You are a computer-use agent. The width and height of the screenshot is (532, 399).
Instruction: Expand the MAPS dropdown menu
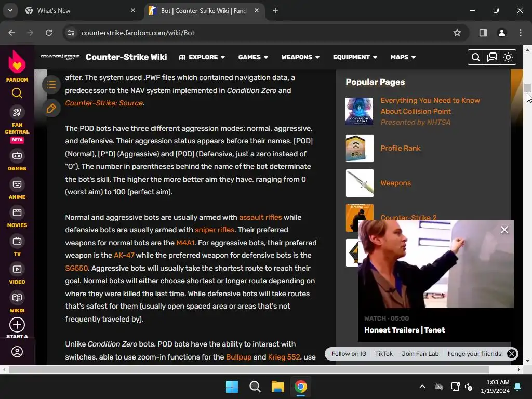click(x=403, y=57)
